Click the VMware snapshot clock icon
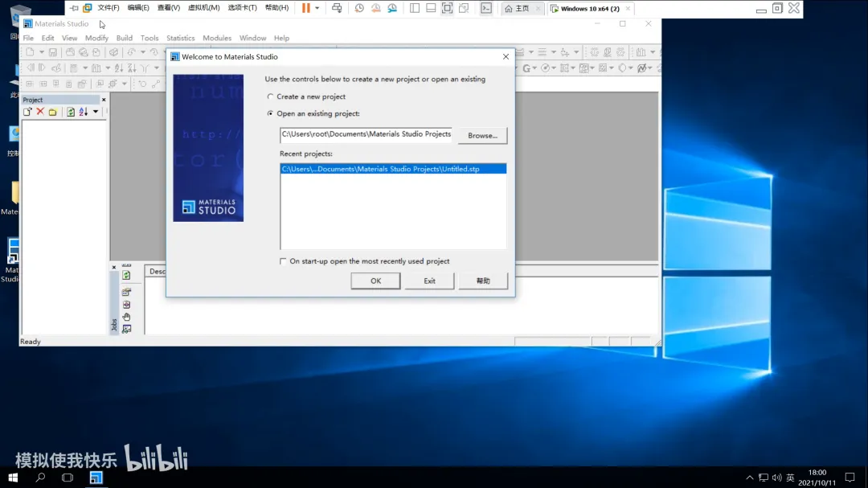 359,8
